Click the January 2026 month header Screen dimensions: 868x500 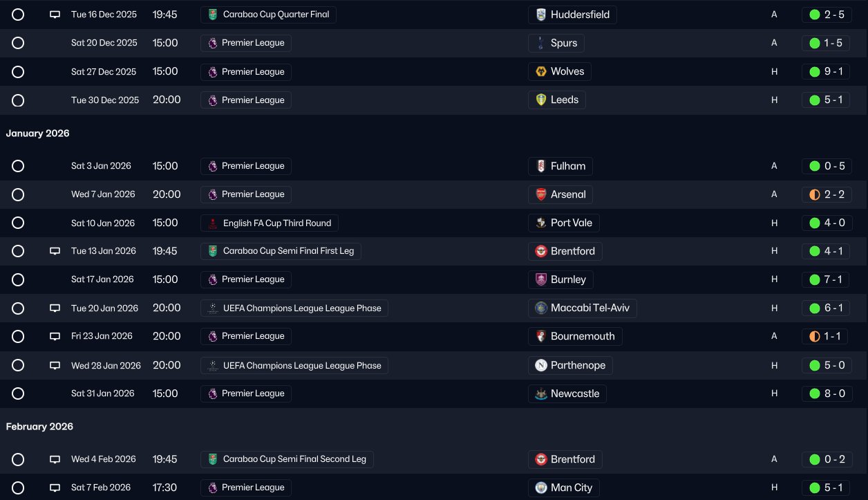click(38, 133)
